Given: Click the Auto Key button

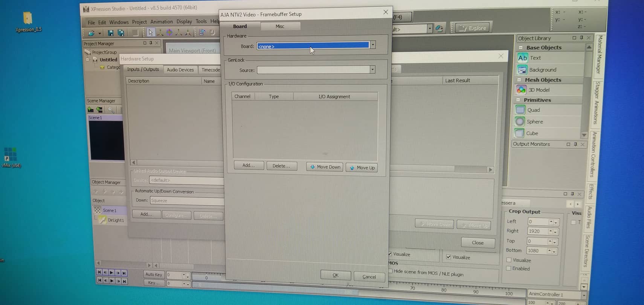Looking at the screenshot, I should [154, 274].
